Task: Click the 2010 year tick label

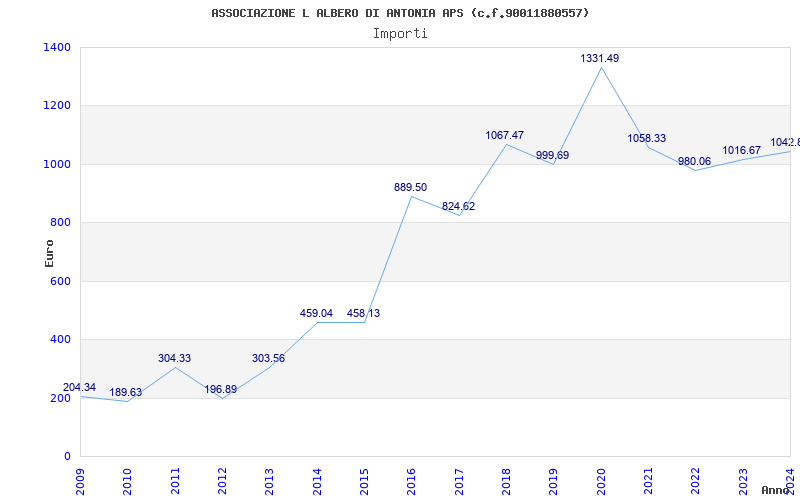Action: [128, 481]
